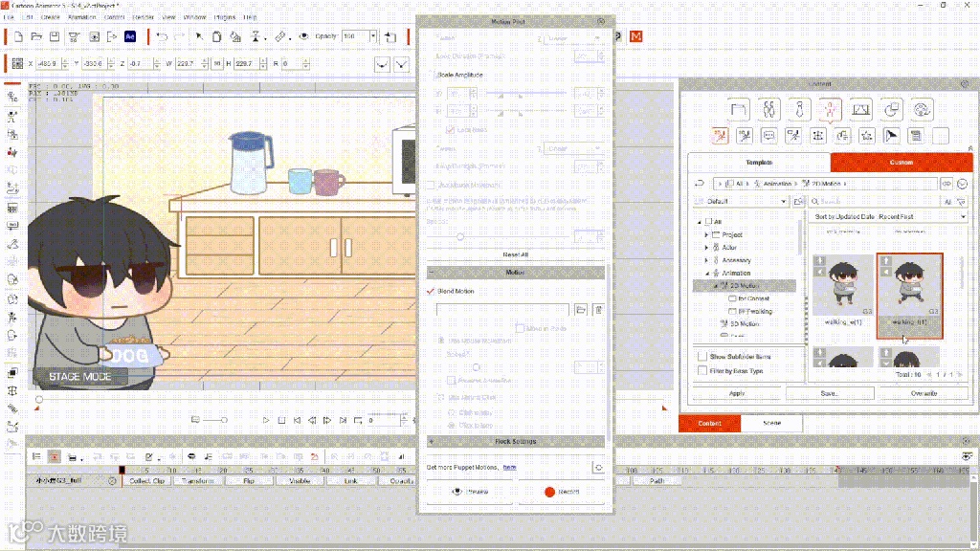This screenshot has width=980, height=551.
Task: Click the Collect Clip track button
Action: [146, 481]
